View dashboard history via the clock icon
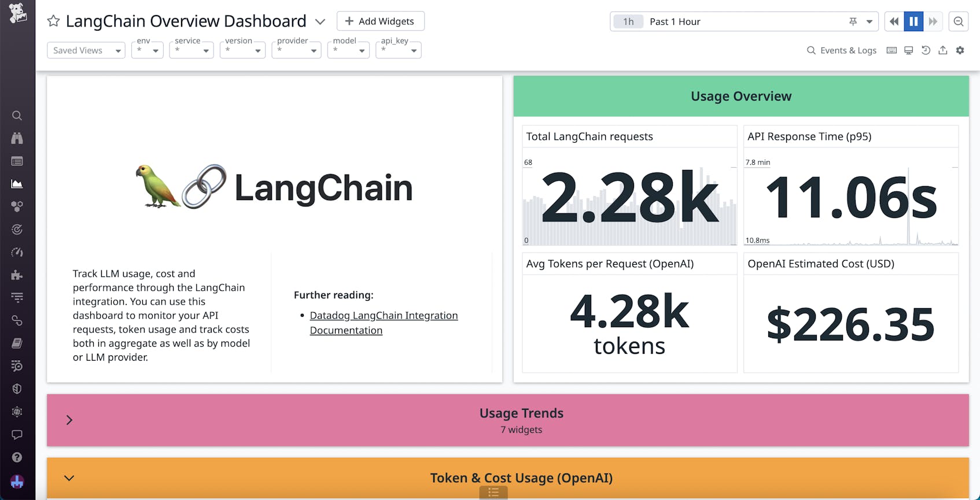 tap(926, 50)
